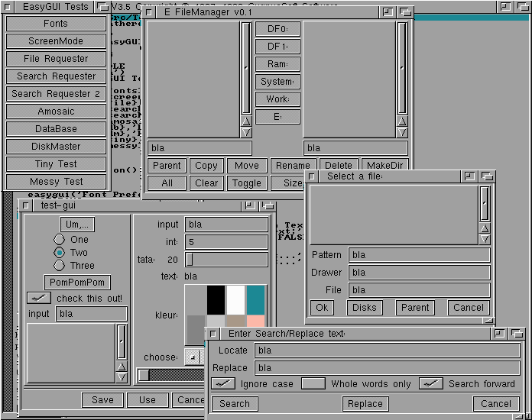Pick the teal color in kleur palette

[255, 299]
